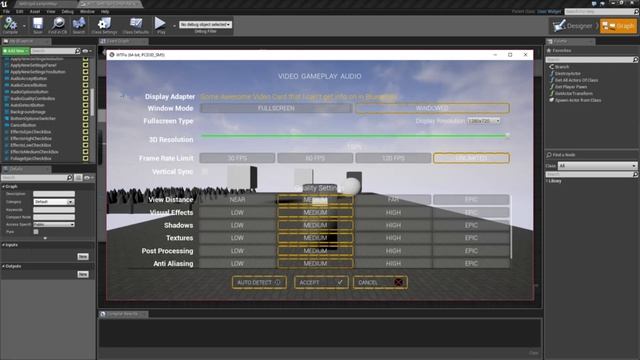This screenshot has width=640, height=360.
Task: Set Textures quality to High
Action: click(393, 238)
